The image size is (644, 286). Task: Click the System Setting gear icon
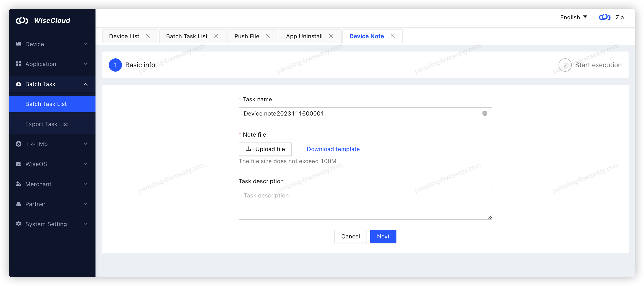pos(19,224)
